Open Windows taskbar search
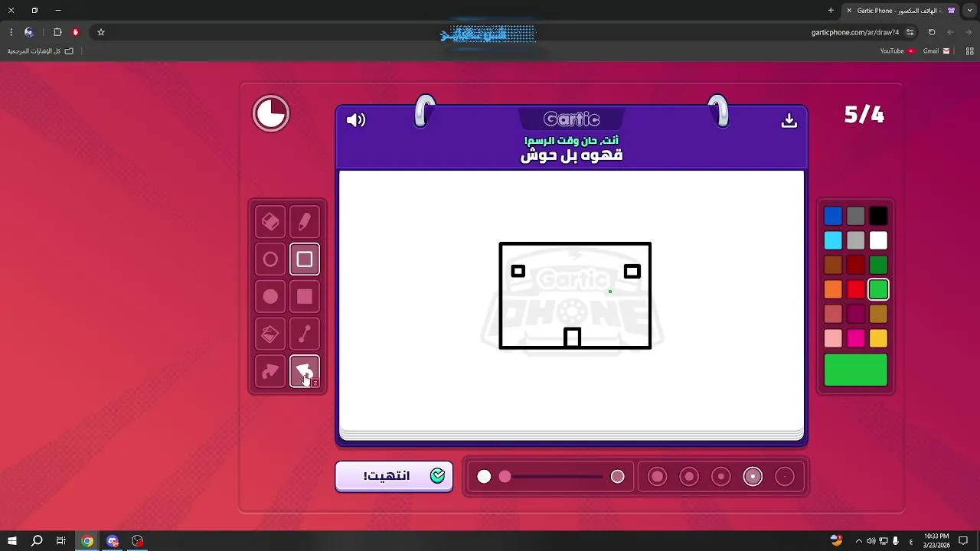The width and height of the screenshot is (980, 551). click(x=37, y=541)
